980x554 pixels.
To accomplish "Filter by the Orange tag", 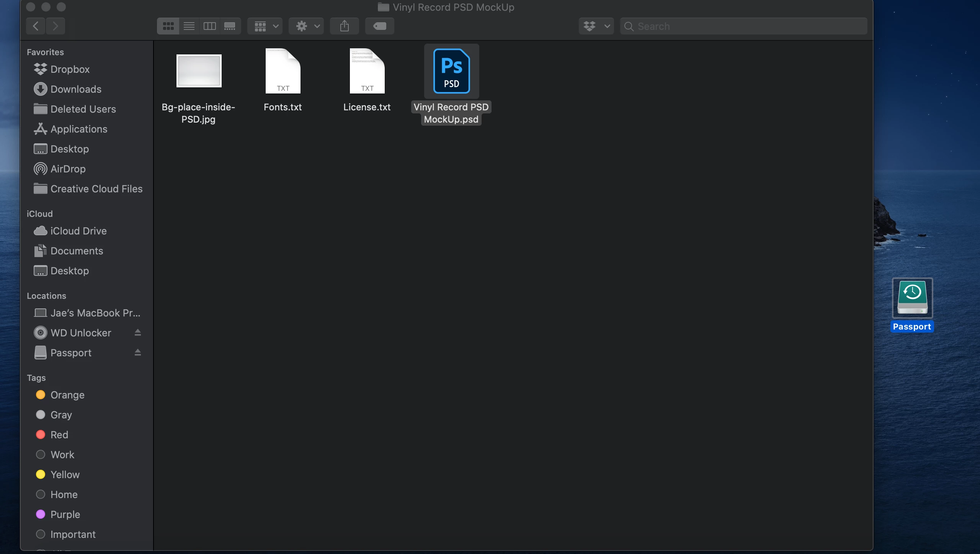I will click(67, 395).
